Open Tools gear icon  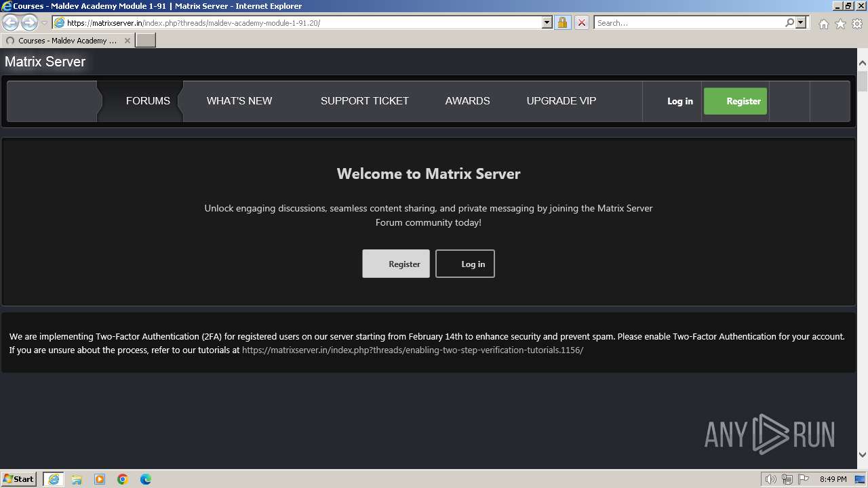[x=857, y=24]
